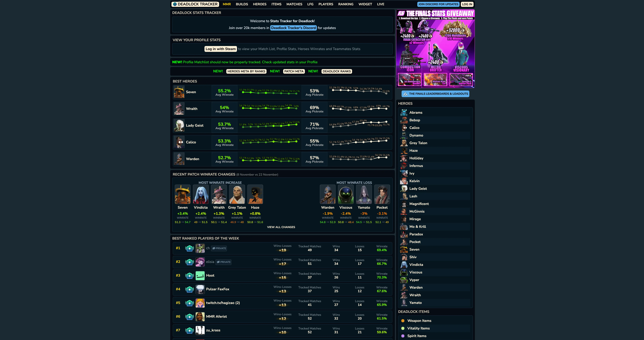
Task: Go to MATCHES navigation item
Action: click(294, 4)
